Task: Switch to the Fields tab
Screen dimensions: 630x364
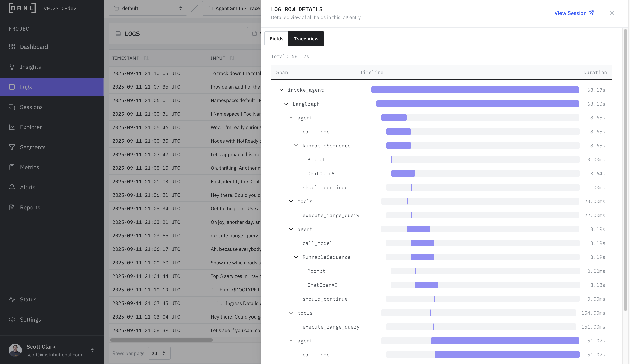Action: (276, 39)
